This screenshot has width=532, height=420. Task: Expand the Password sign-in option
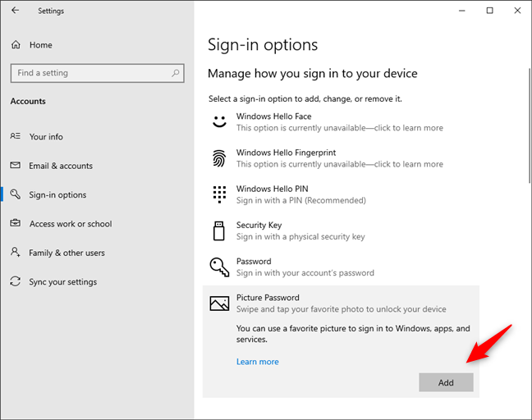pyautogui.click(x=341, y=267)
